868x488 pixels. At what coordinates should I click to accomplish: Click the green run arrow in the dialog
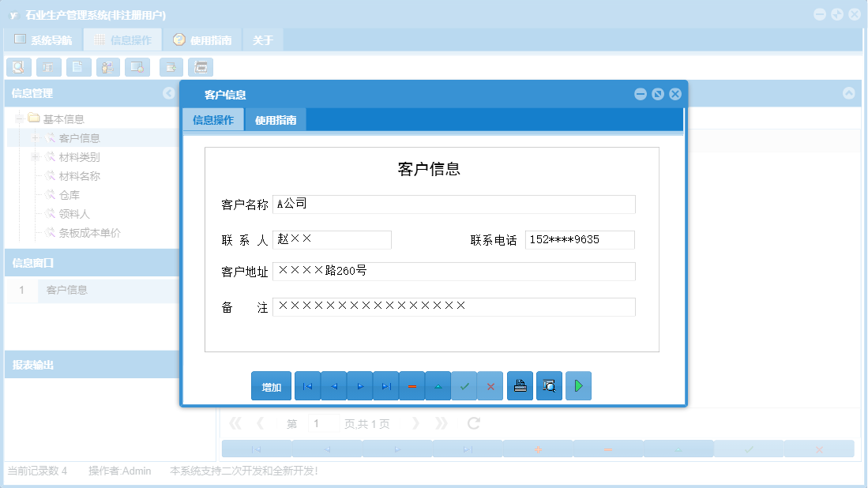click(578, 385)
